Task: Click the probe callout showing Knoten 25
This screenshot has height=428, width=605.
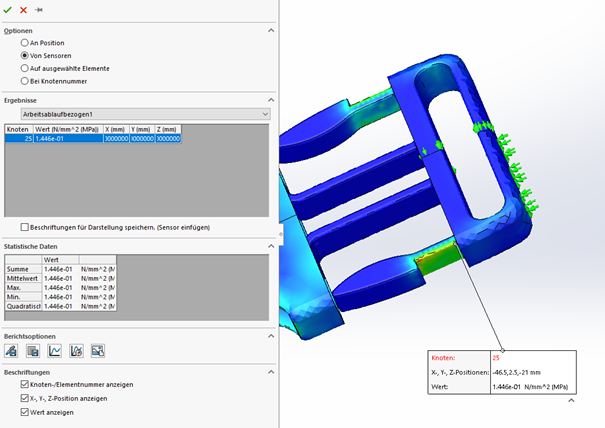Action: 498,371
